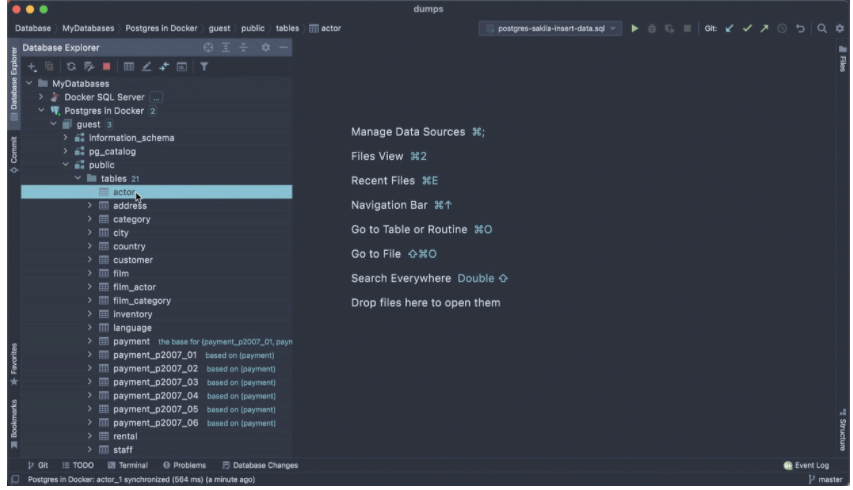
Task: Open the Terminal tool window tab
Action: click(x=126, y=465)
